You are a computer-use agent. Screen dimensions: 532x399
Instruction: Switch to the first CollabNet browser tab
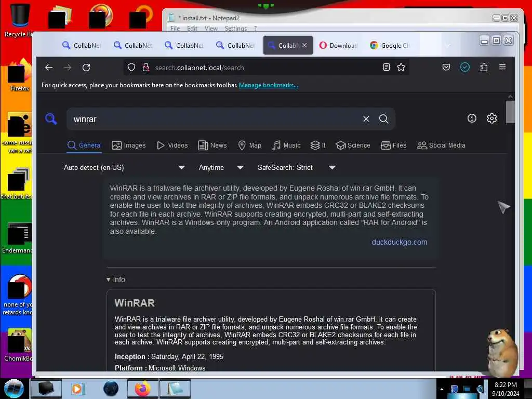82,45
